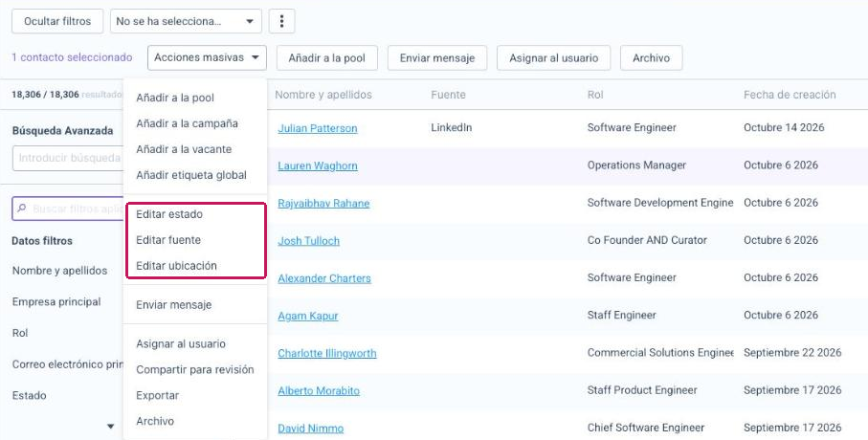Select Estado filter in the sidebar
The image size is (868, 440).
click(30, 396)
